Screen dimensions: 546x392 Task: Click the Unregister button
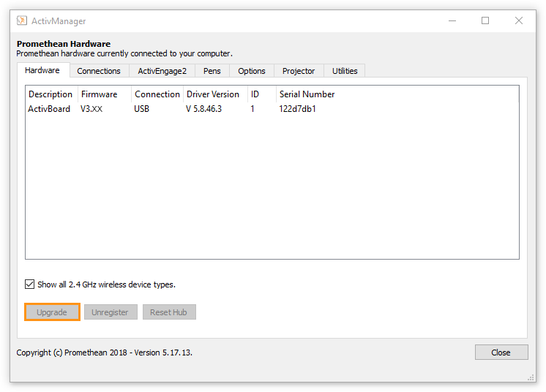point(111,312)
